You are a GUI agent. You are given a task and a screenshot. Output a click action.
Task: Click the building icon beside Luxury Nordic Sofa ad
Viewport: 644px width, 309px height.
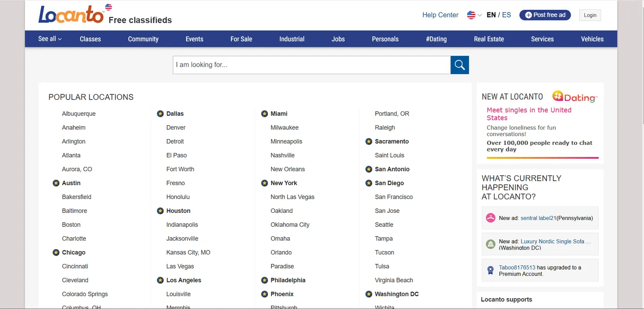tap(491, 244)
